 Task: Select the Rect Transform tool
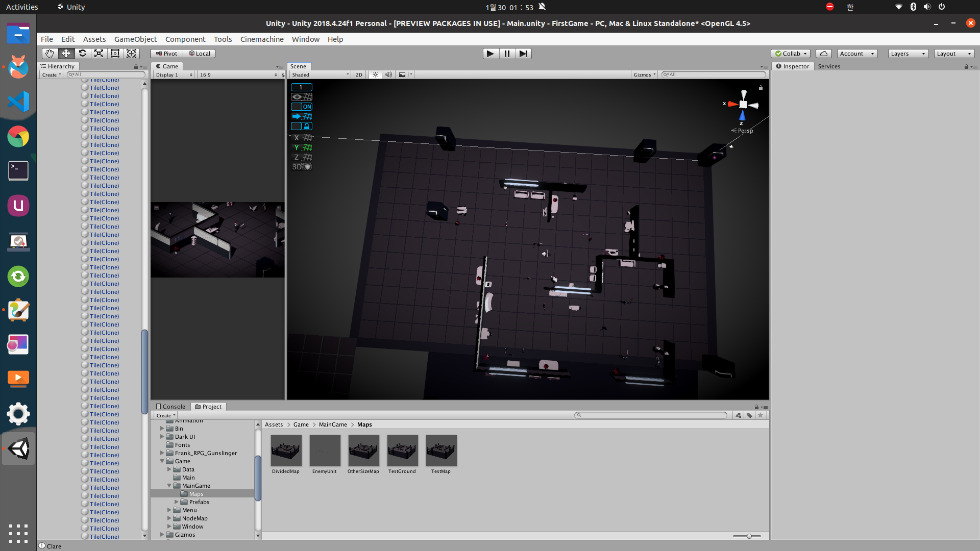click(x=115, y=54)
